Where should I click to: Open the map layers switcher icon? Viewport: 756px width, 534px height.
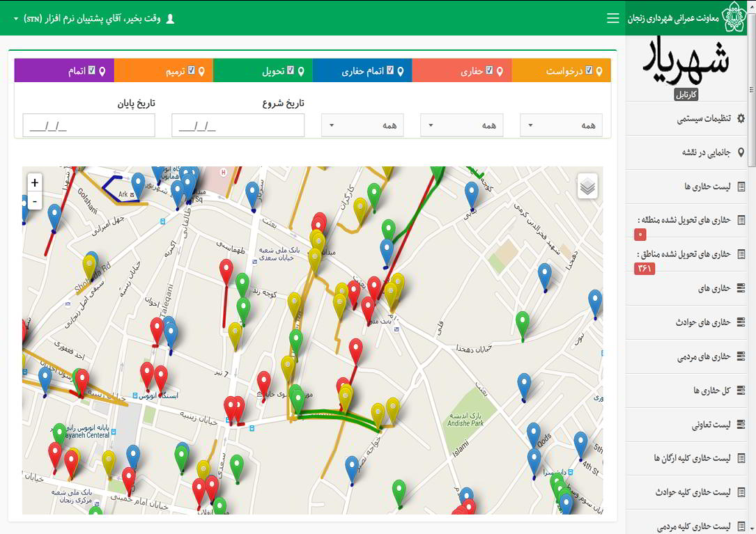tap(587, 186)
